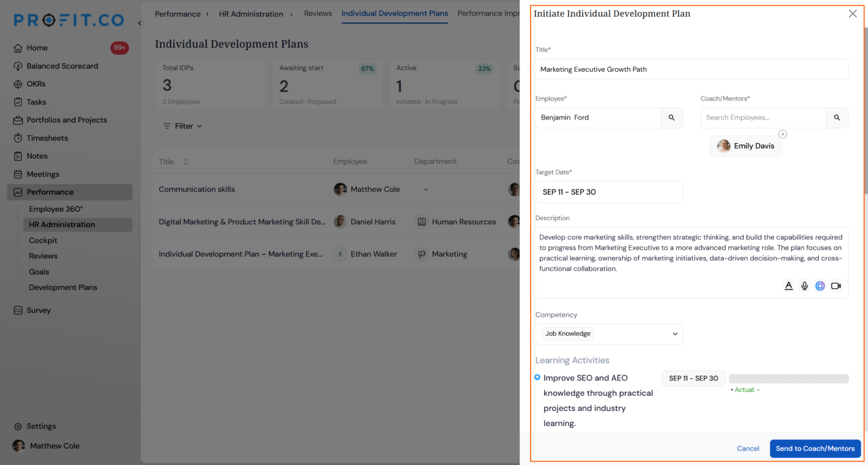Click the Send to Coach/Mentors button
Screen dimensions: 868x465
coord(815,448)
